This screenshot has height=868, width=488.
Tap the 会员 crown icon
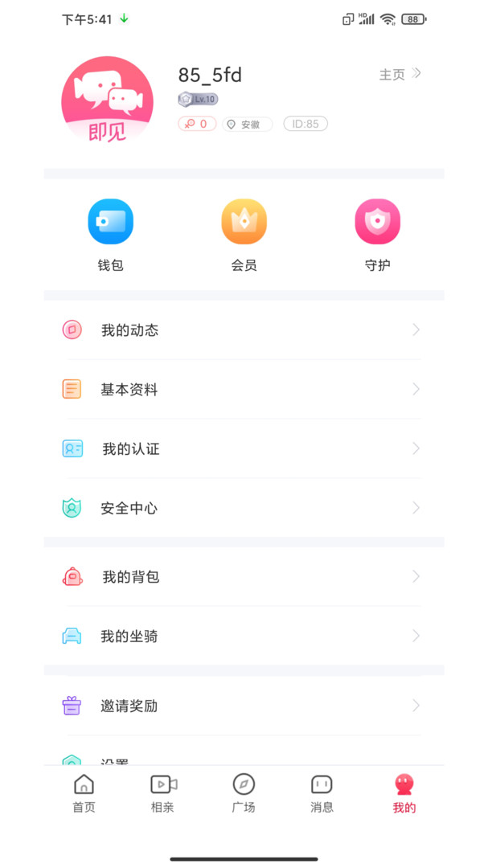click(x=244, y=222)
